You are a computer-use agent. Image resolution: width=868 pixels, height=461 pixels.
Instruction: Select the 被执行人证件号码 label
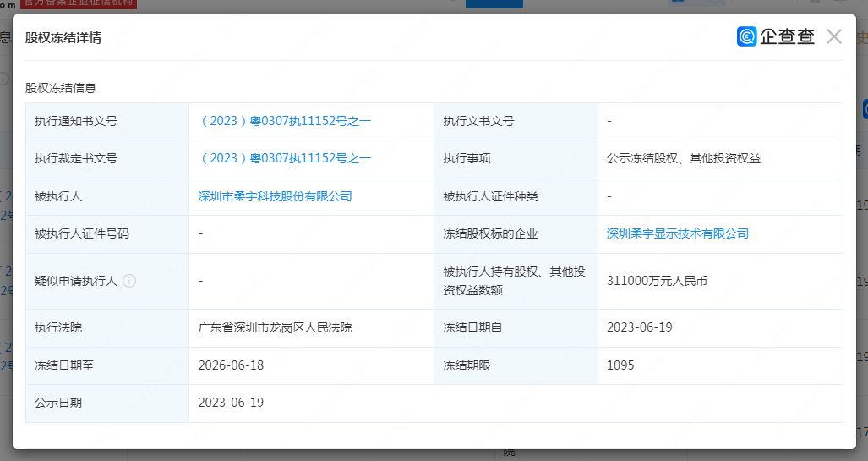coord(82,233)
